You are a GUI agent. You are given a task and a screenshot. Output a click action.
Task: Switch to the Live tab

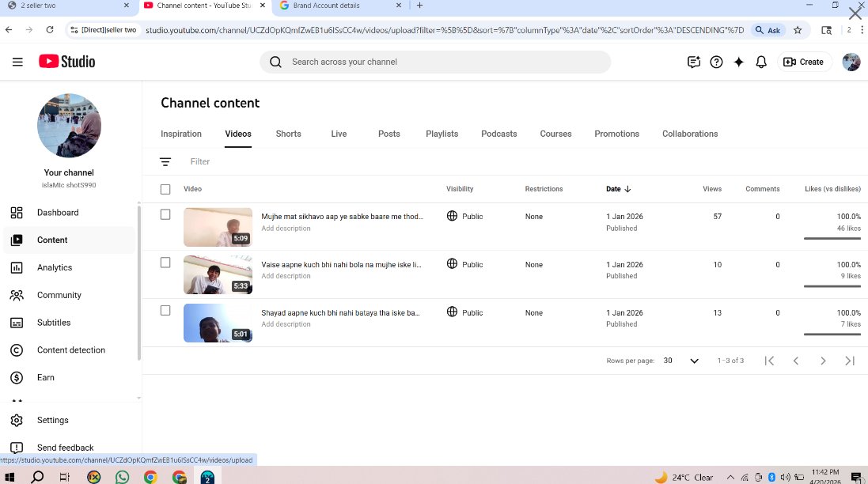pos(339,134)
